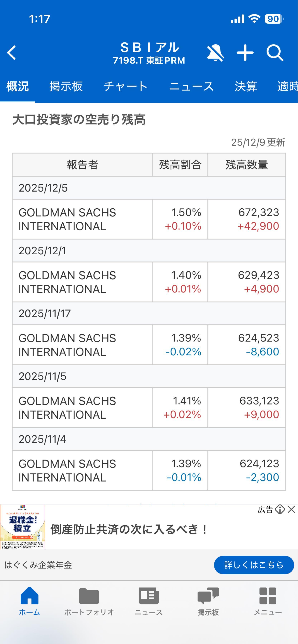This screenshot has height=644, width=298.
Task: Tap the plus icon to add stock
Action: click(245, 53)
